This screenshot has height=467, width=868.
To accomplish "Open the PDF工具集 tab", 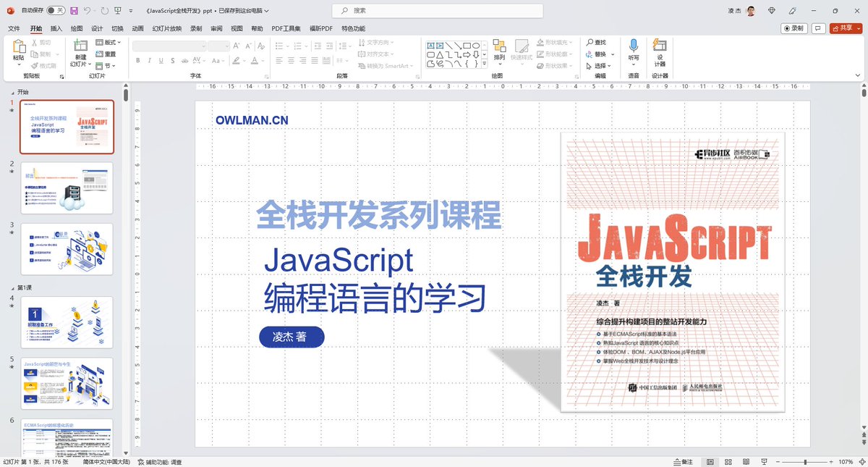I will pos(286,28).
